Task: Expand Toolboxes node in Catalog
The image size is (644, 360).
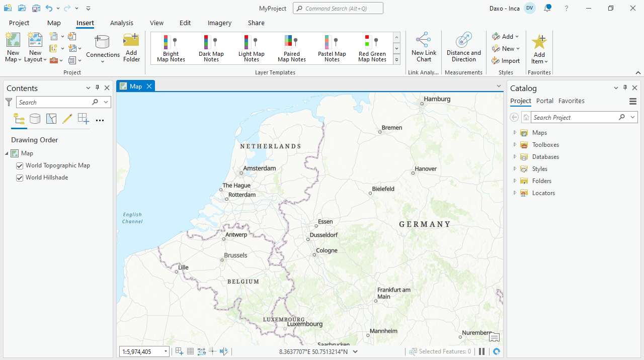Action: point(515,145)
